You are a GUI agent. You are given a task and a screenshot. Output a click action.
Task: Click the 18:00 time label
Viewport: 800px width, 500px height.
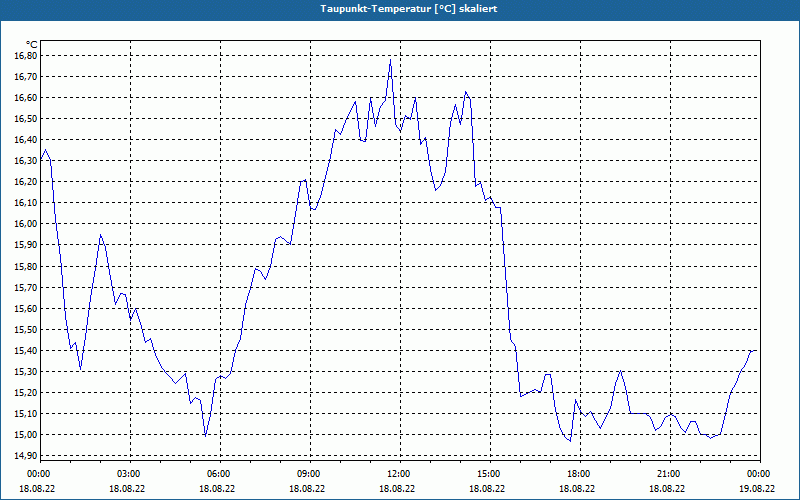click(577, 474)
